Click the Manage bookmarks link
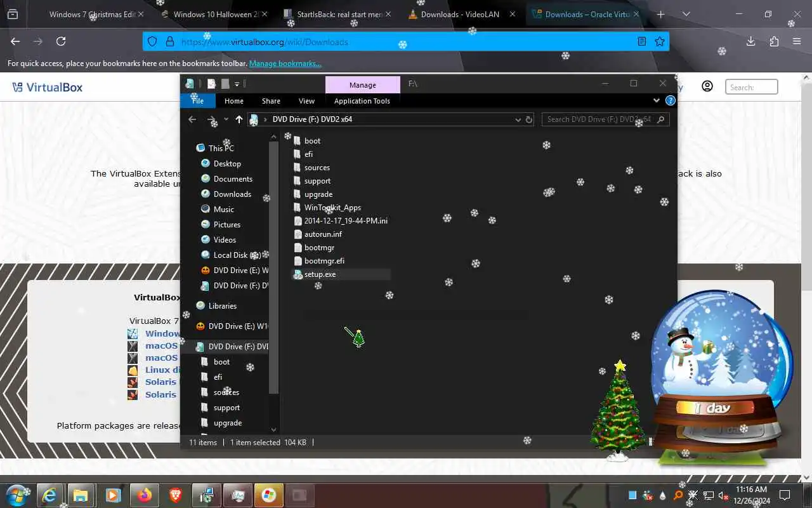 (285, 63)
